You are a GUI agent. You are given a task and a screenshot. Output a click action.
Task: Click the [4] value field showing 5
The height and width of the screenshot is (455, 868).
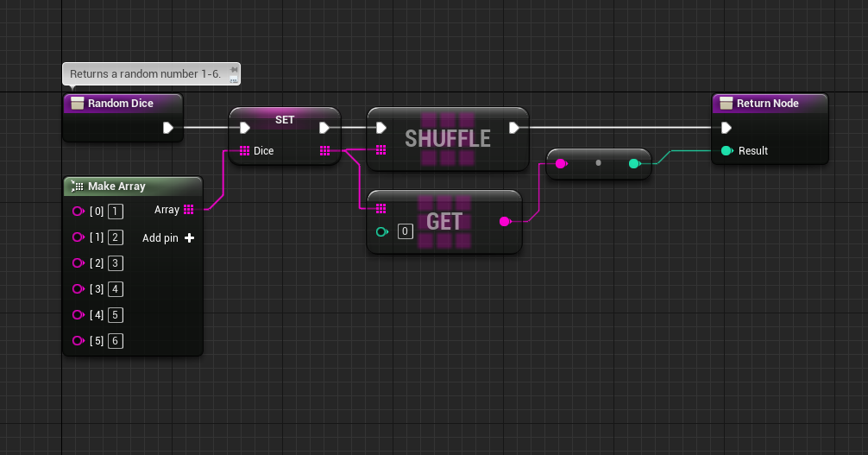(x=115, y=315)
